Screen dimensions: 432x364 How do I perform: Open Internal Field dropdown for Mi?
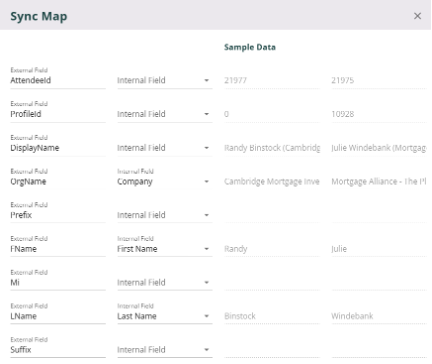point(165,282)
